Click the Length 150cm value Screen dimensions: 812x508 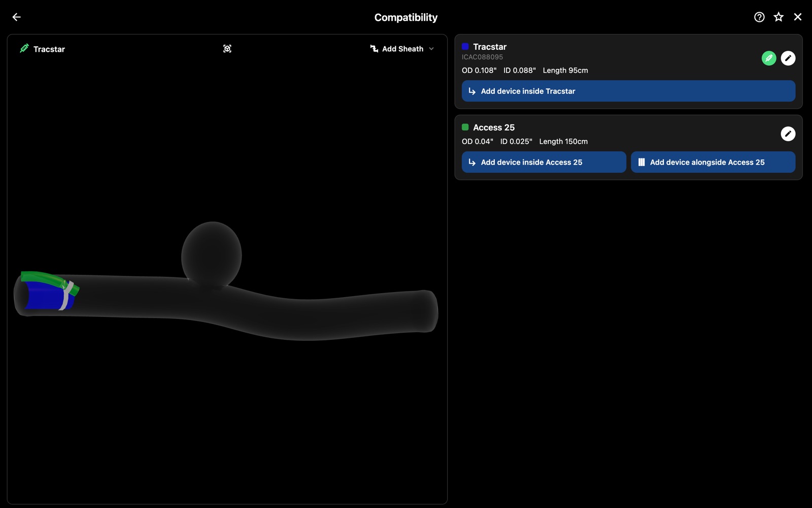pos(563,142)
